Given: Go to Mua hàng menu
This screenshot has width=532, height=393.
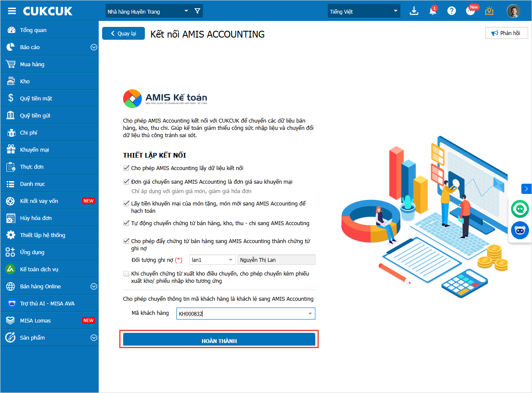Looking at the screenshot, I should (50, 64).
